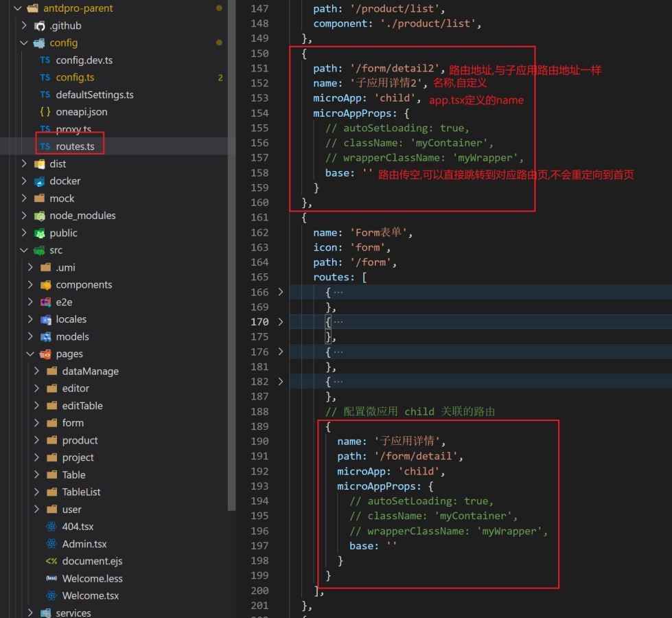672x618 pixels.
Task: Click the .github folder GitHub icon
Action: 39,25
